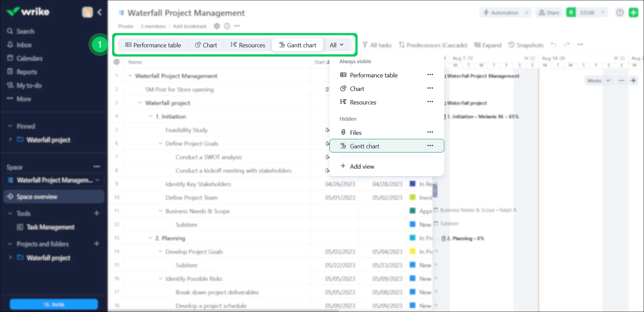The width and height of the screenshot is (644, 312).
Task: Toggle Expand in the Gantt toolbar
Action: [x=488, y=45]
